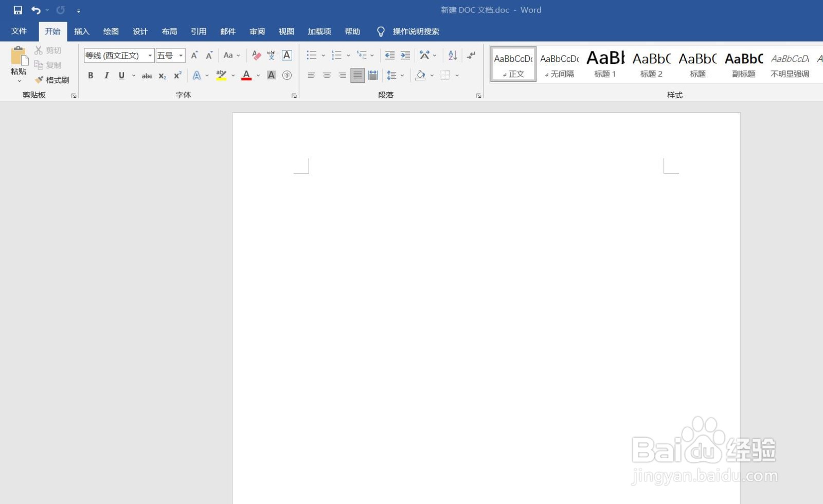Open the 剪贴板 pane launcher
This screenshot has height=504, width=823.
[74, 96]
